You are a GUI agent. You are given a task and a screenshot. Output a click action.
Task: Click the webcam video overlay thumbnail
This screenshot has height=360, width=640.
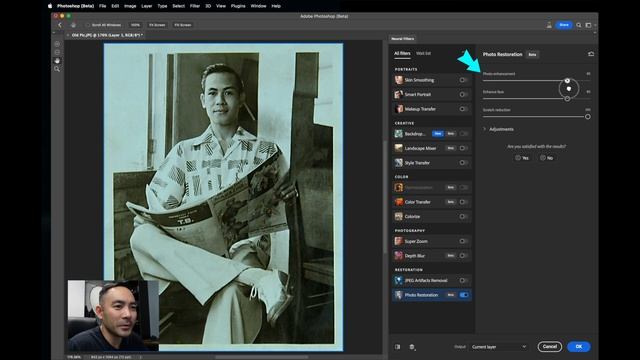(x=113, y=315)
